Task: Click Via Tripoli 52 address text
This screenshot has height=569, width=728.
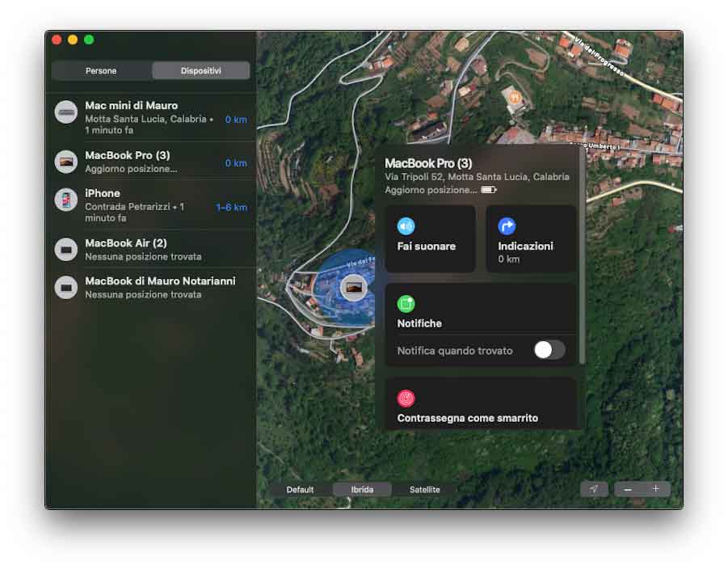Action: pyautogui.click(x=477, y=177)
